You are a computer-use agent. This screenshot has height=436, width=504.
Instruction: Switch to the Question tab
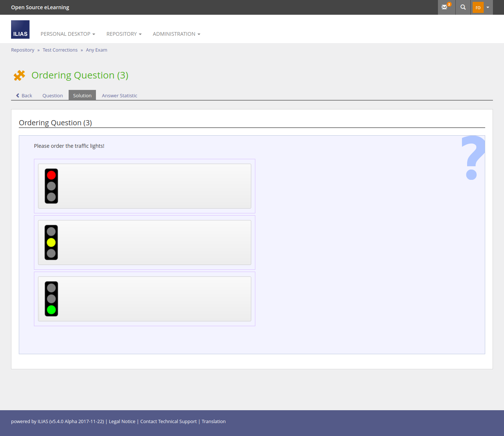pyautogui.click(x=52, y=95)
